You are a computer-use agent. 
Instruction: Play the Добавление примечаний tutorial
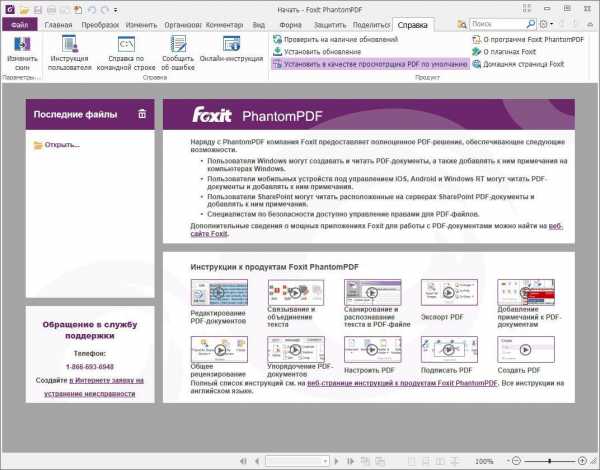click(526, 292)
